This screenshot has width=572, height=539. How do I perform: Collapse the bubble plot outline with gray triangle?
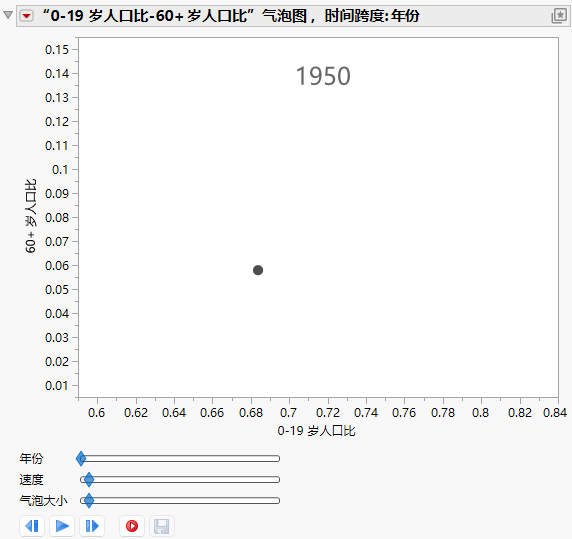(x=8, y=15)
